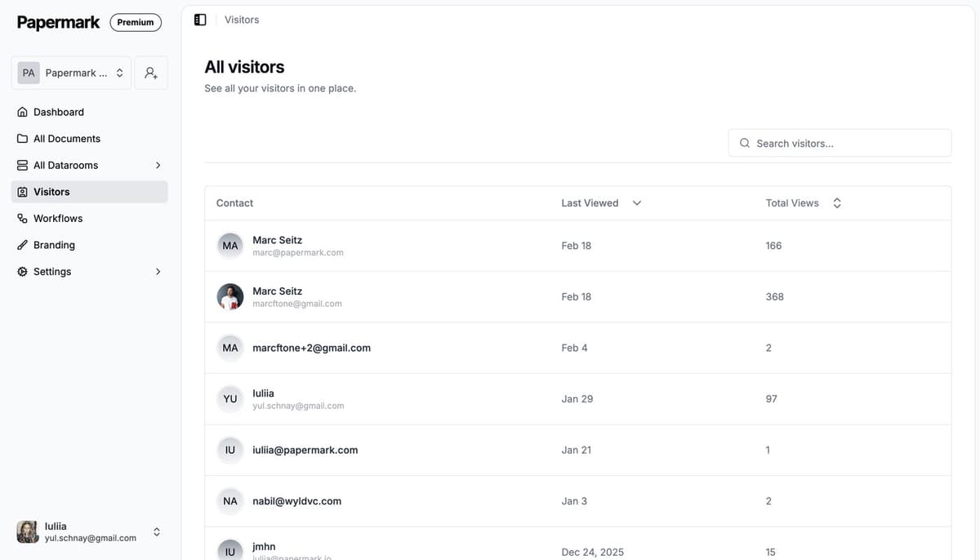Open All Documents folder icon
The width and height of the screenshot is (980, 560).
point(21,138)
